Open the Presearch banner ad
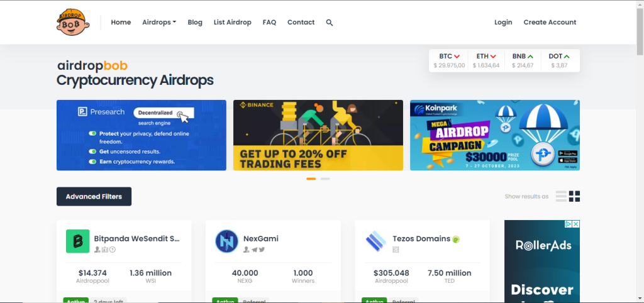This screenshot has width=644, height=303. click(142, 135)
